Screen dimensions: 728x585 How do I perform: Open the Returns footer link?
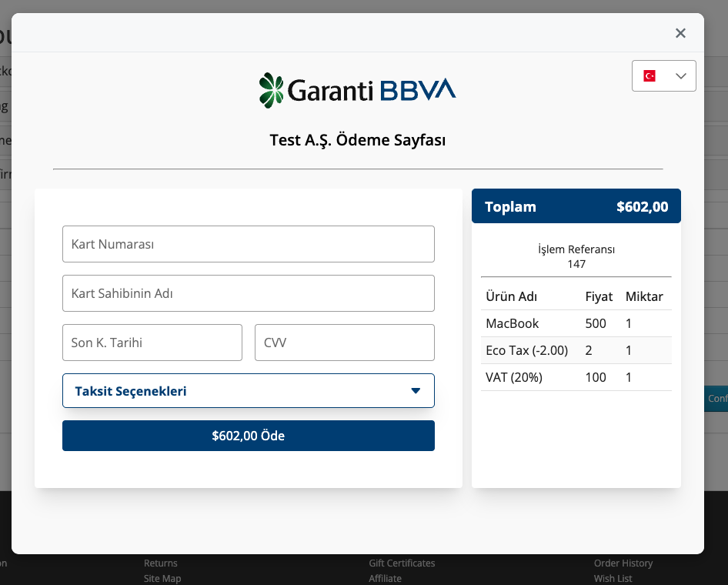160,563
